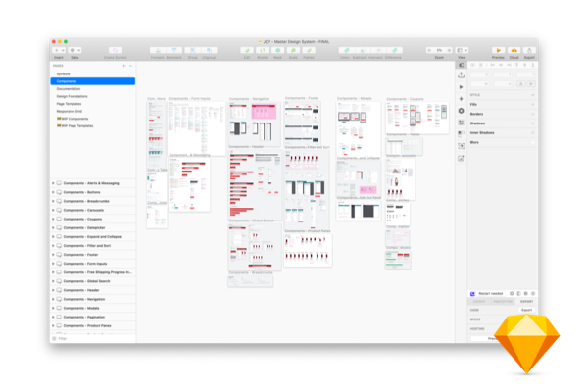Add an inner shadow in Inner Shadows section
The height and width of the screenshot is (392, 588).
tap(532, 133)
